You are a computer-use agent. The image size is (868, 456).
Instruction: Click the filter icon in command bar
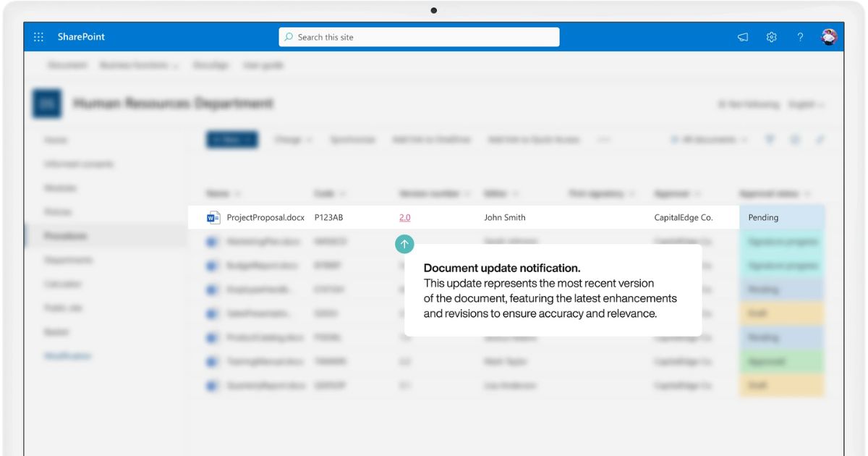[770, 140]
